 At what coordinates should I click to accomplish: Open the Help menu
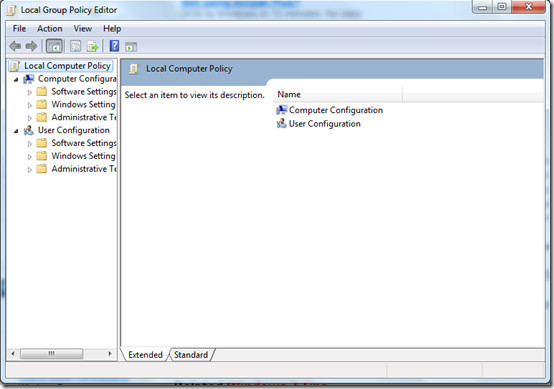(112, 29)
